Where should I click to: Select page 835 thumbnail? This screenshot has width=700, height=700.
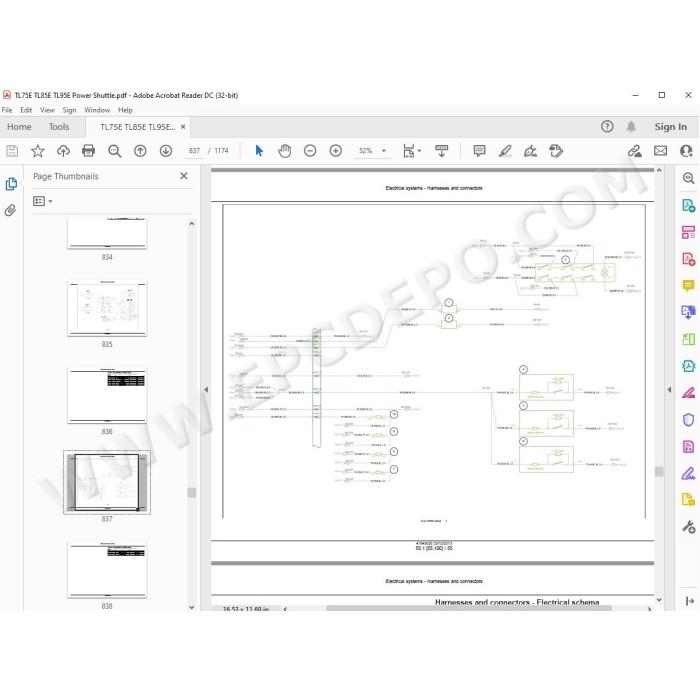pyautogui.click(x=107, y=308)
